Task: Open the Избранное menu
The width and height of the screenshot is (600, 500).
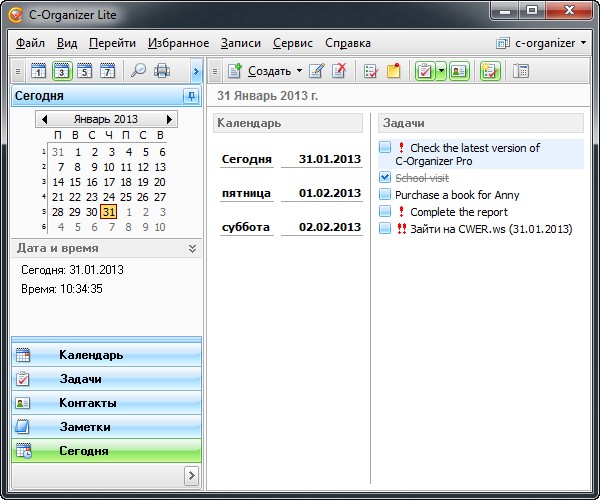Action: click(x=178, y=43)
